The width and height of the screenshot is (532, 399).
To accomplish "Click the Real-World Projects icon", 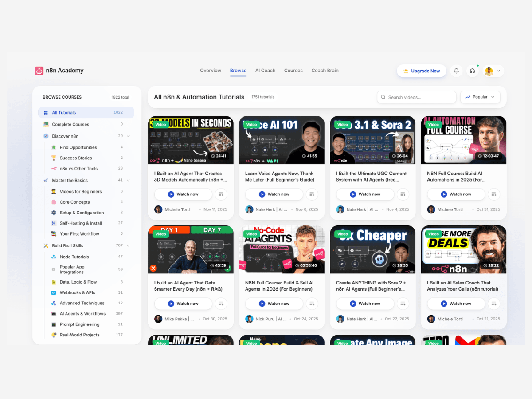I will coord(54,335).
